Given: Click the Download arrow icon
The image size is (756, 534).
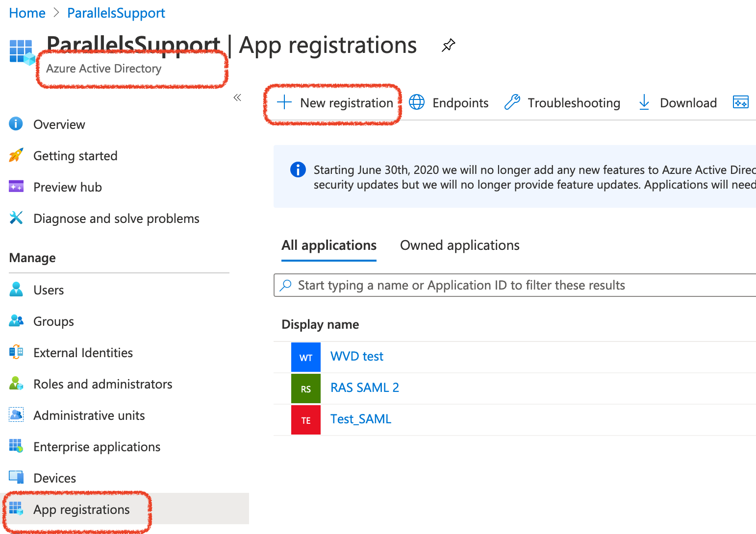Looking at the screenshot, I should coord(644,102).
